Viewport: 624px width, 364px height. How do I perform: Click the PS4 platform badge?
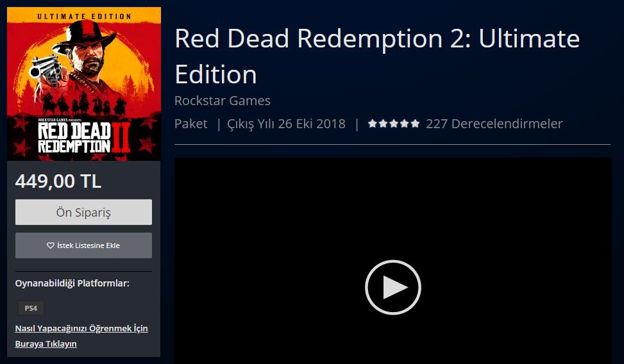coord(31,308)
